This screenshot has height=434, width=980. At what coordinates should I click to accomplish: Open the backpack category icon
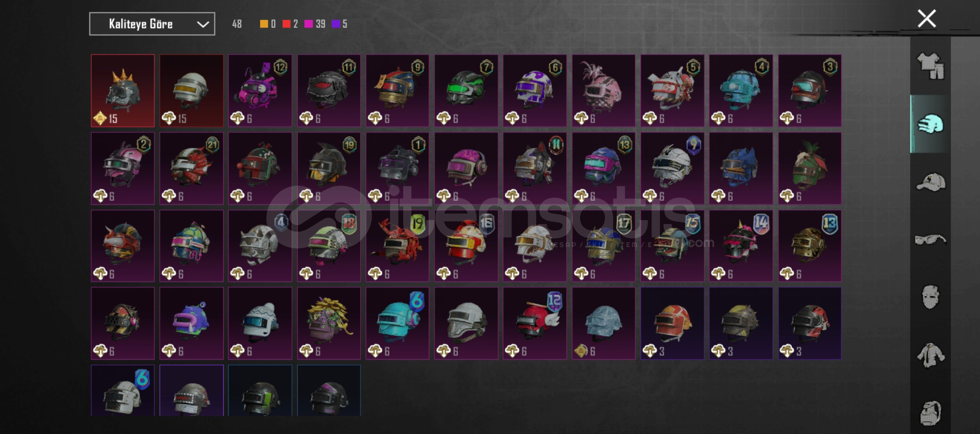point(930,413)
